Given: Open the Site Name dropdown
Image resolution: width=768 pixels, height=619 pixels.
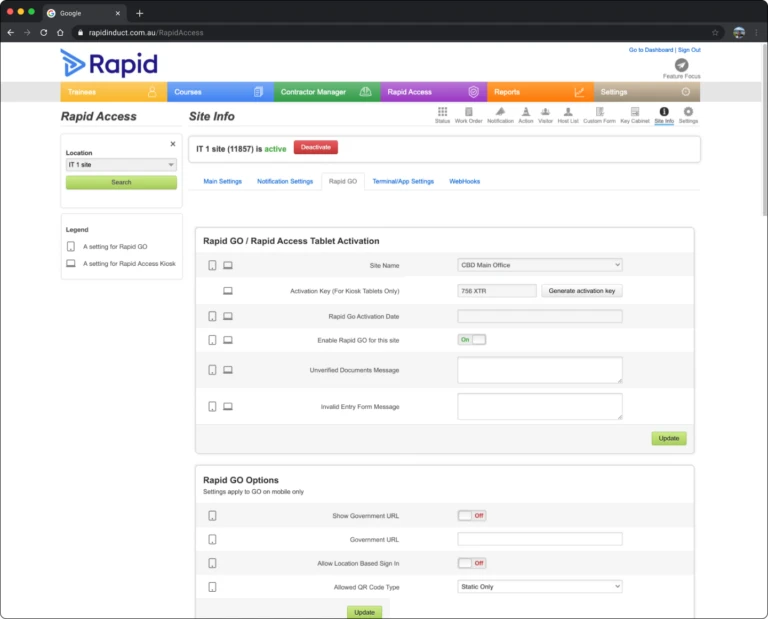Looking at the screenshot, I should click(x=540, y=265).
